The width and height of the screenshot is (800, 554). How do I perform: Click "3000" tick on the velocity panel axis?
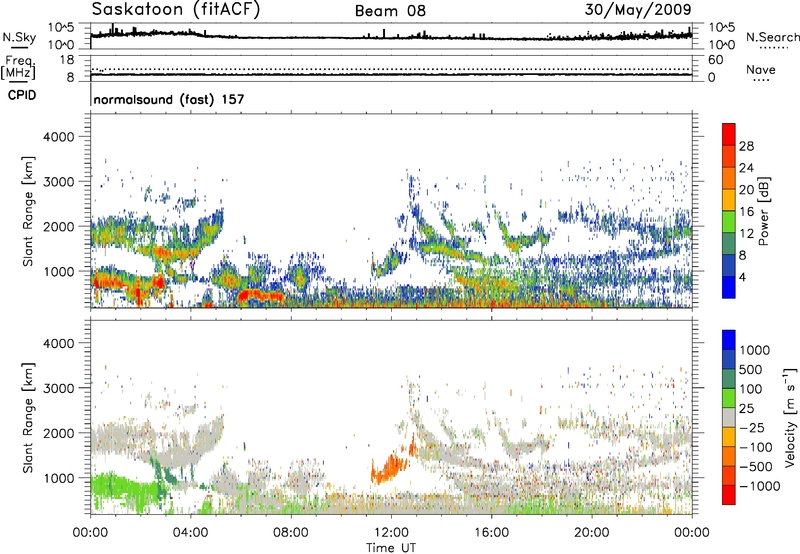pos(58,388)
